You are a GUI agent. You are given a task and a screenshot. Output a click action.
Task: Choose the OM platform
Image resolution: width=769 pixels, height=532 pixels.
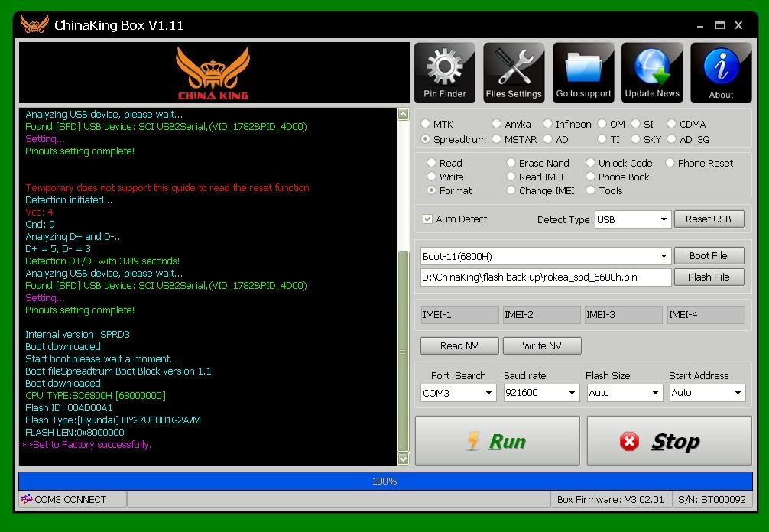(x=602, y=124)
